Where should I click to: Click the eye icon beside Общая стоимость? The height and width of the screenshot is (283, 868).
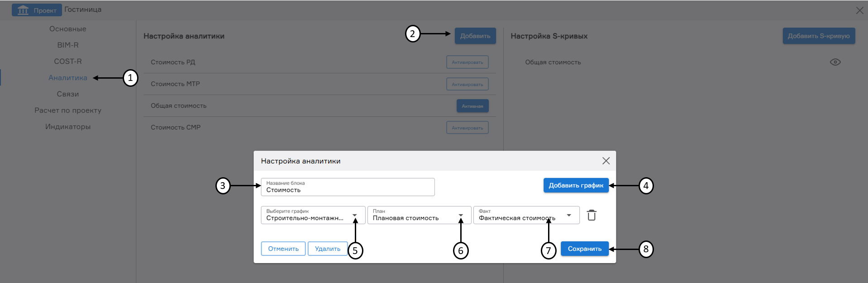(835, 62)
